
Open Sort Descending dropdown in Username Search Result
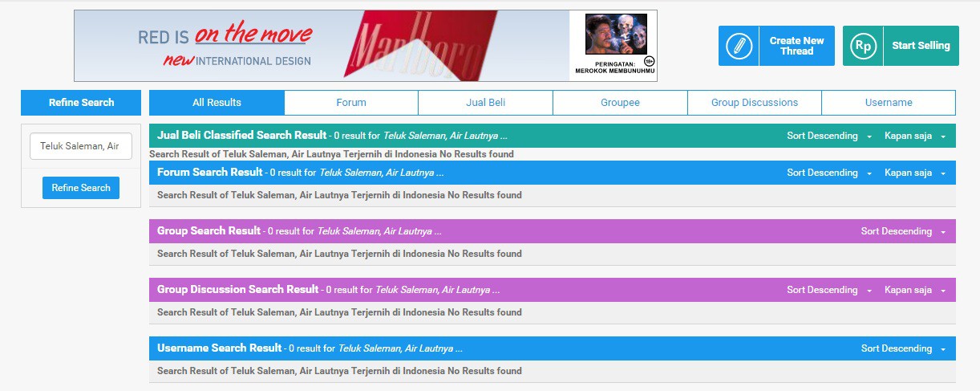904,348
